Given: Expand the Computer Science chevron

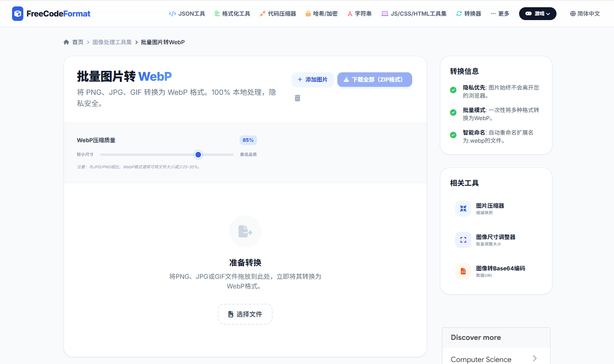Looking at the screenshot, I should click(534, 358).
